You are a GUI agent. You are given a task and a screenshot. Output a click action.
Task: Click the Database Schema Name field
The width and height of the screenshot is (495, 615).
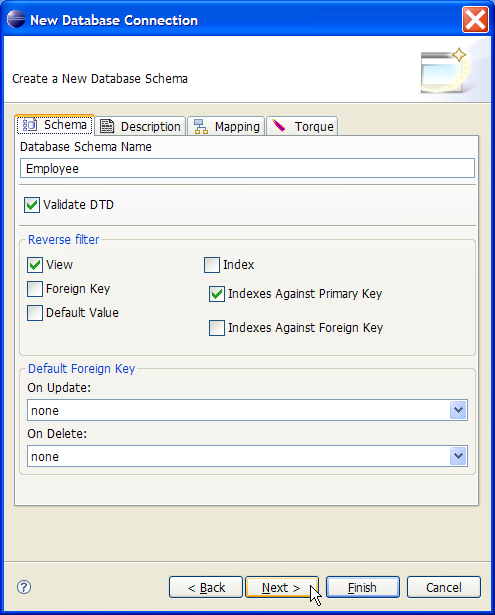[x=247, y=168]
